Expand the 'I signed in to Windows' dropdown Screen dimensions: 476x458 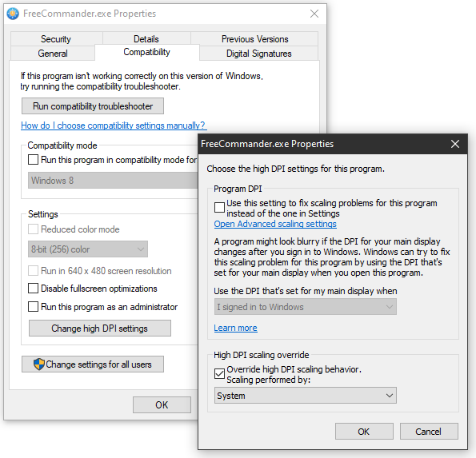pyautogui.click(x=305, y=307)
